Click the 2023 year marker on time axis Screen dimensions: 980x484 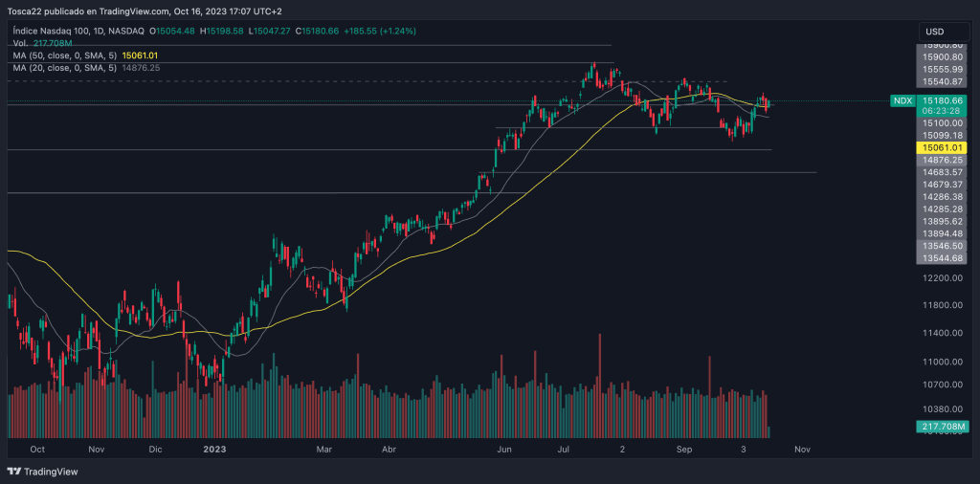[x=214, y=448]
